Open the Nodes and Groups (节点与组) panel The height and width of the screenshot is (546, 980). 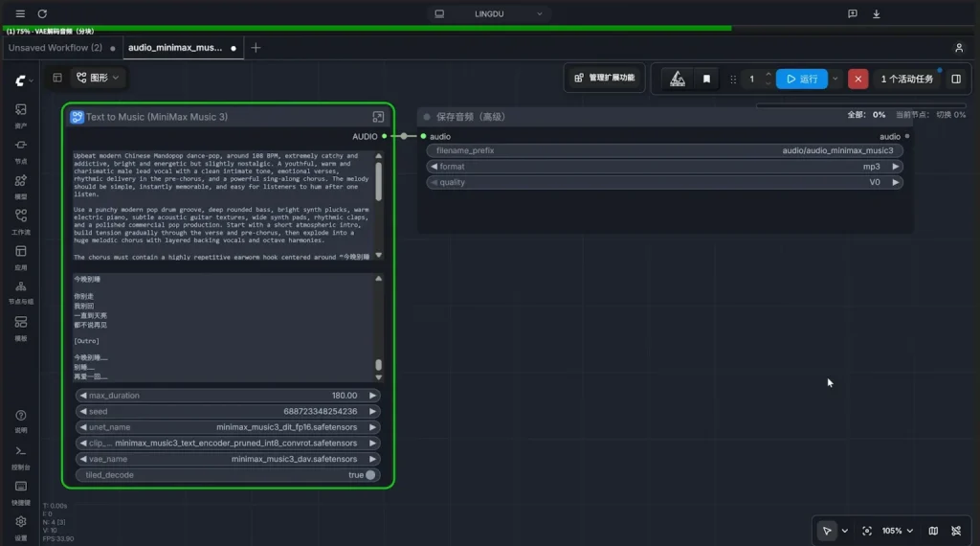21,292
